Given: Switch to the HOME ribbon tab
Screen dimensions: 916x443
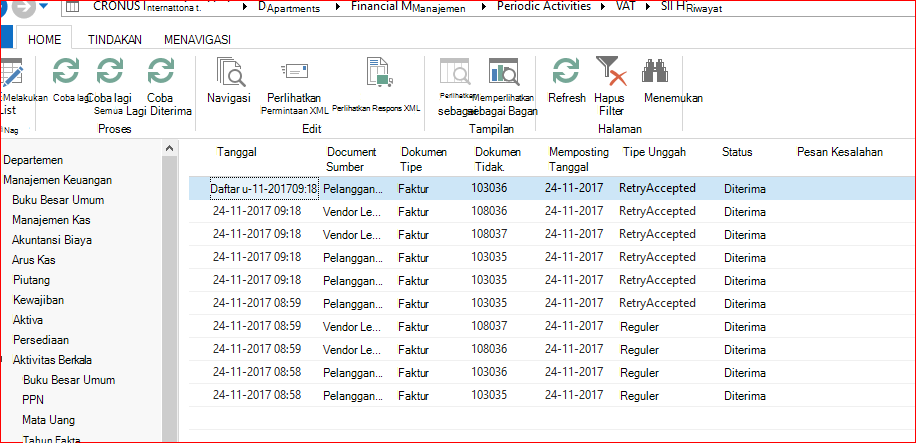Looking at the screenshot, I should tap(44, 40).
